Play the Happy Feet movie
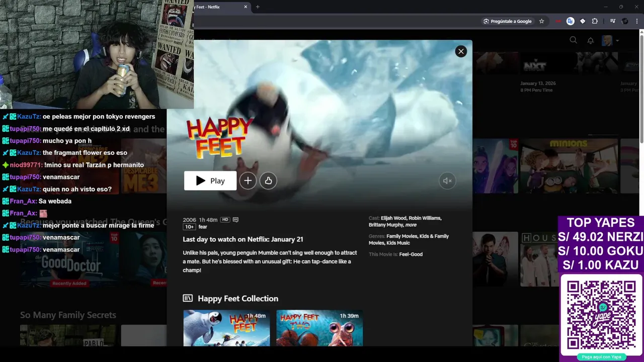This screenshot has height=362, width=644. click(x=210, y=180)
